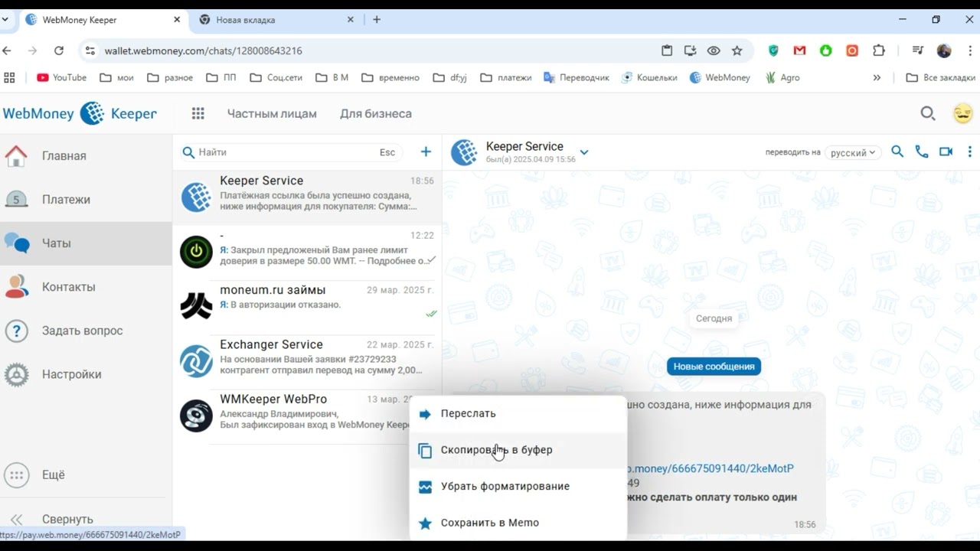Open Контакты in the sidebar
Viewport: 980px width, 551px height.
[86, 286]
